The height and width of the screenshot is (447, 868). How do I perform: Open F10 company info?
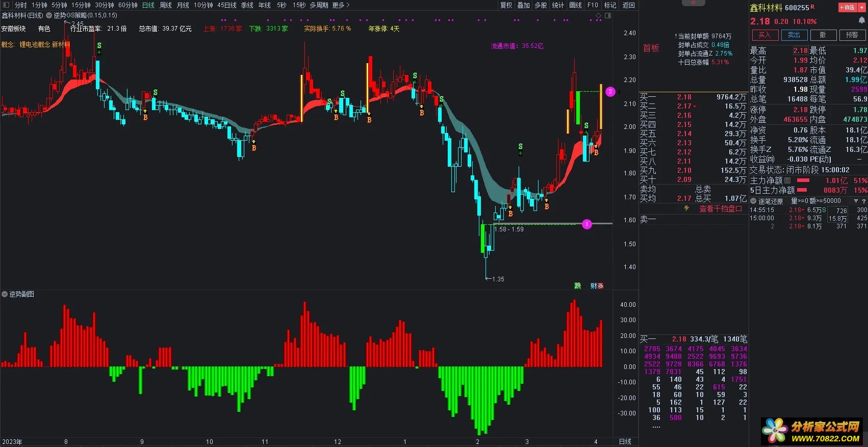tap(593, 5)
